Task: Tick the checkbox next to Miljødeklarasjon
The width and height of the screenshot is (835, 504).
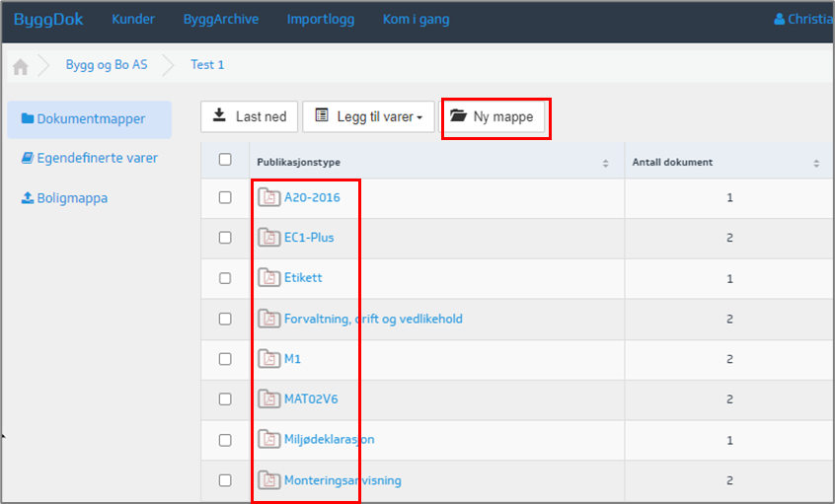Action: pos(225,440)
